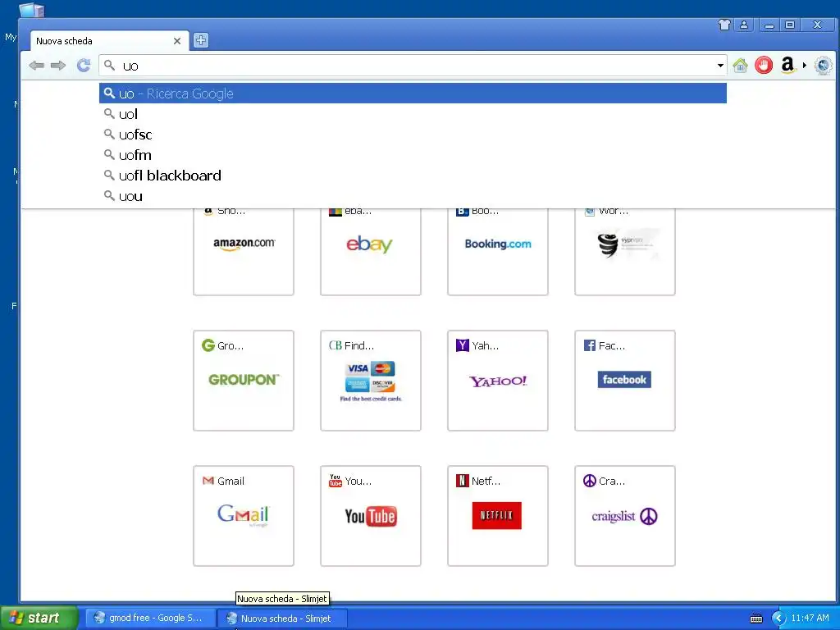
Task: Open the desktop icon above the browser
Action: 32,10
